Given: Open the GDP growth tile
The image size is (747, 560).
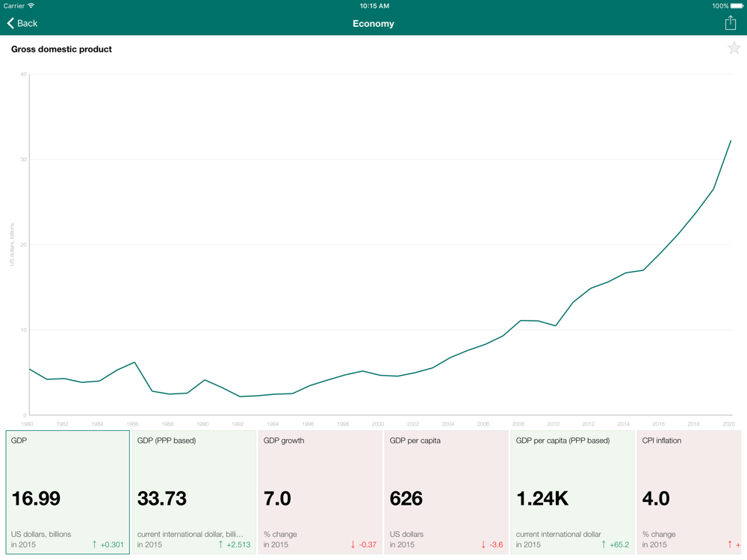Looking at the screenshot, I should [x=320, y=492].
